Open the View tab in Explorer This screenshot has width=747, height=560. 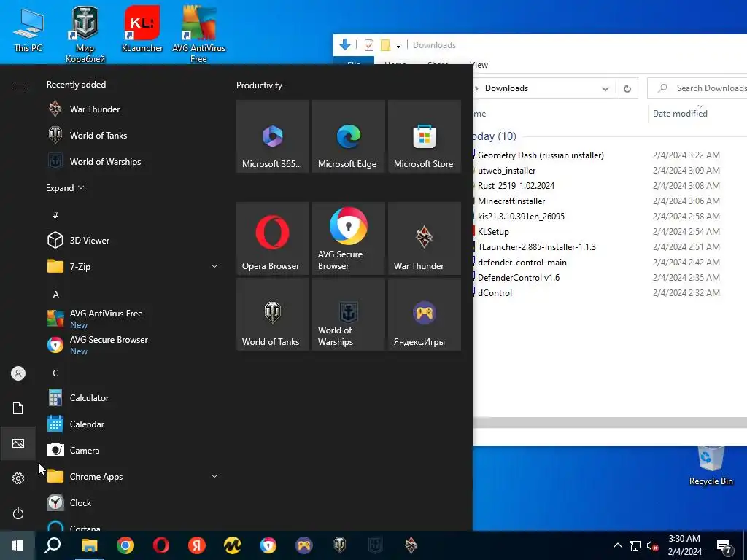(x=480, y=65)
